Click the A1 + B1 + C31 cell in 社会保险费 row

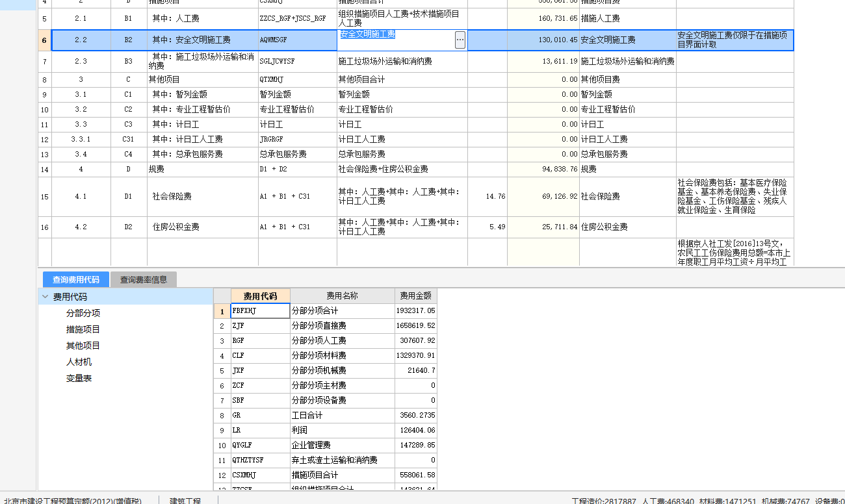point(297,196)
